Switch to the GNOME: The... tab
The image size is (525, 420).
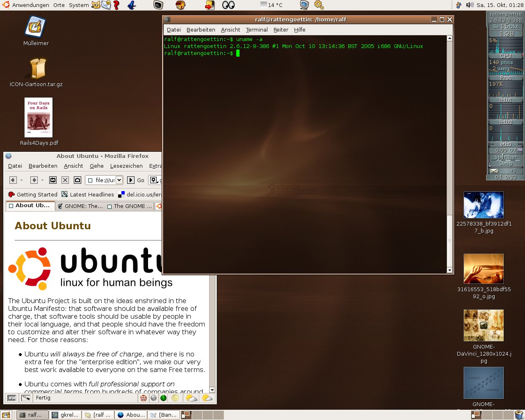80,206
